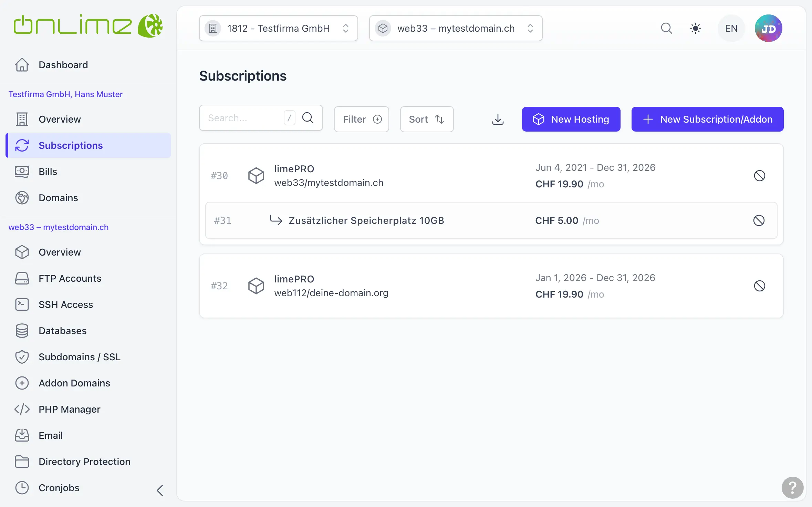Click the New Hosting button
This screenshot has height=507, width=812.
[x=571, y=119]
